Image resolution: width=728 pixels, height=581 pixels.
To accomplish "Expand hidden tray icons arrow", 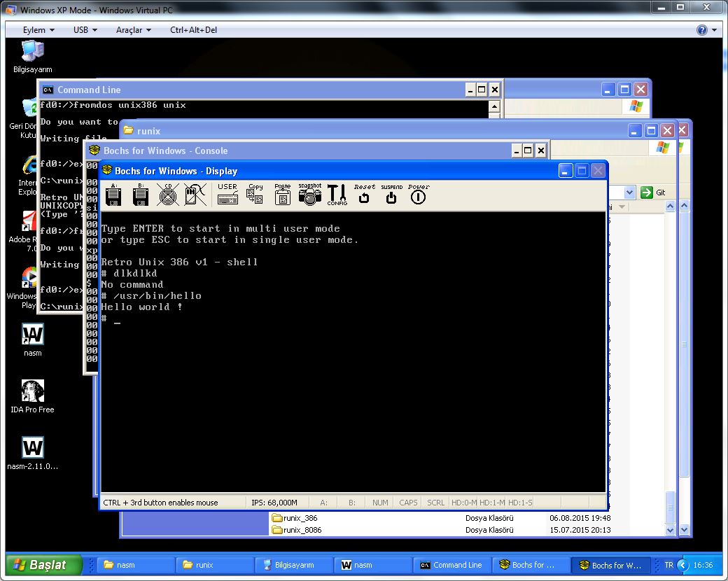I will click(682, 565).
